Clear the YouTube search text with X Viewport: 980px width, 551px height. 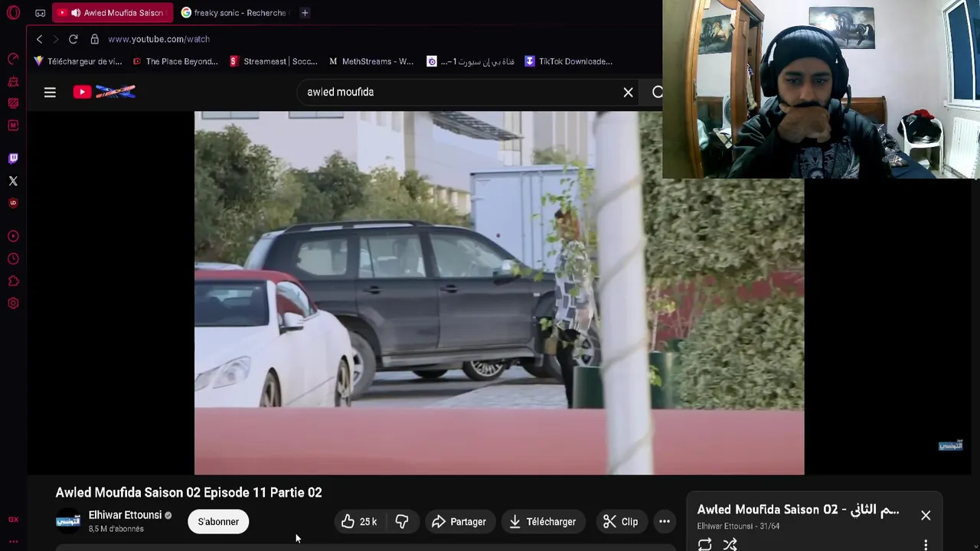[628, 92]
